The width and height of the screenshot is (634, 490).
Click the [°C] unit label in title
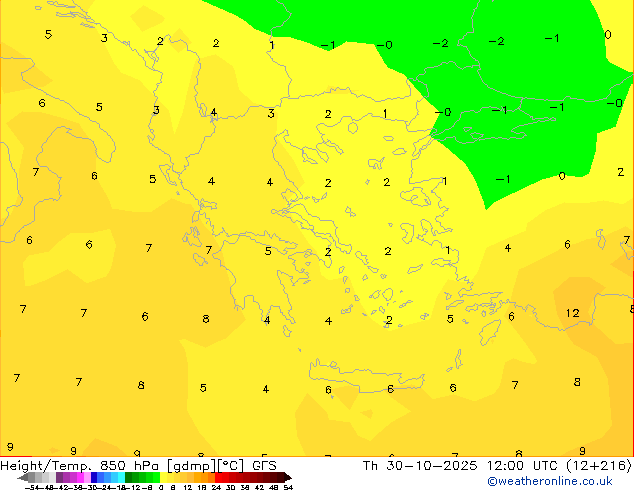tap(231, 466)
